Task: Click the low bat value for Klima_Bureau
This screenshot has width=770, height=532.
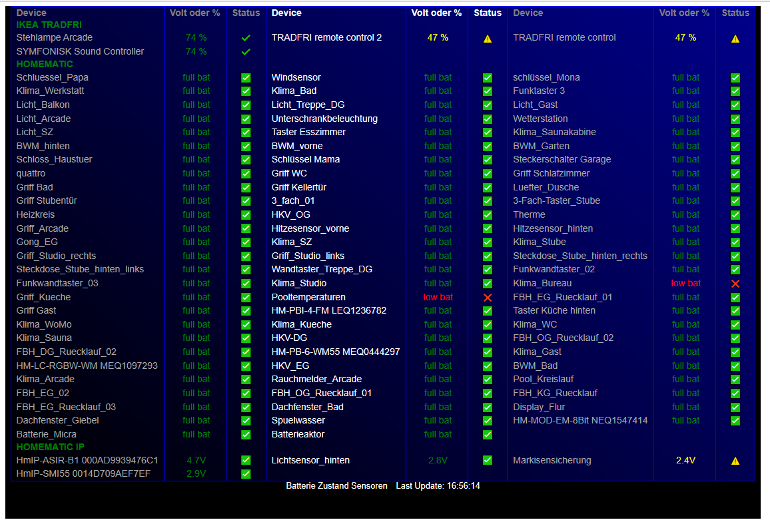Action: (x=686, y=283)
